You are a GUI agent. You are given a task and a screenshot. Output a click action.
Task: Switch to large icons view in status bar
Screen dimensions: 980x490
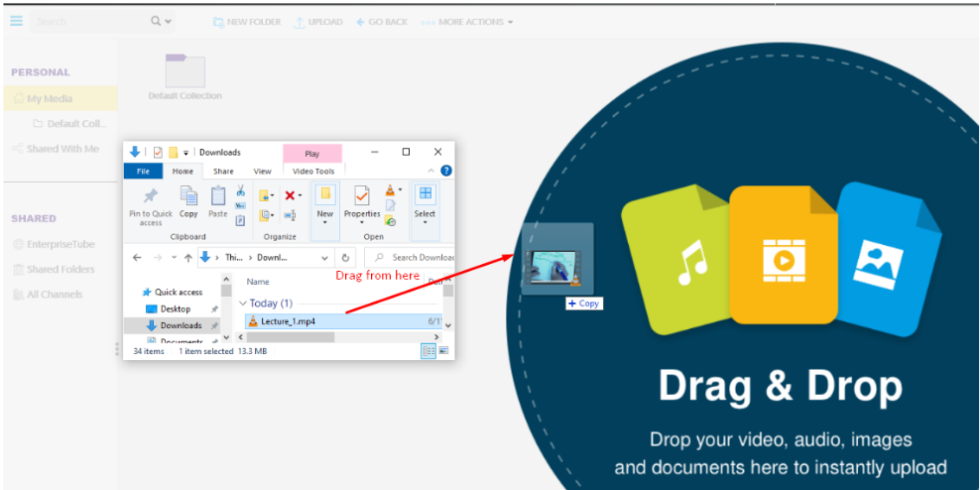[442, 351]
